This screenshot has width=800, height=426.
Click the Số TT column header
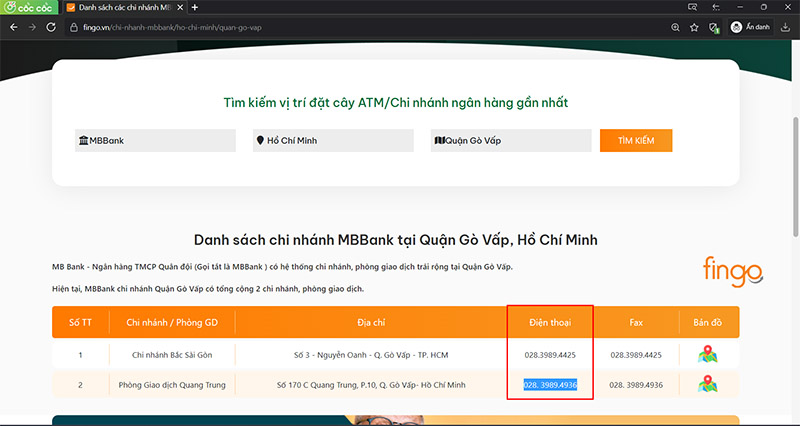80,322
